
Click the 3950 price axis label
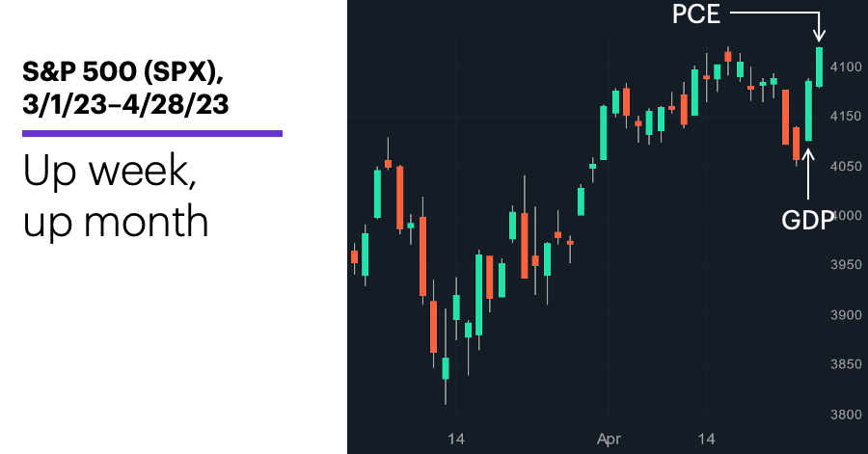[847, 265]
